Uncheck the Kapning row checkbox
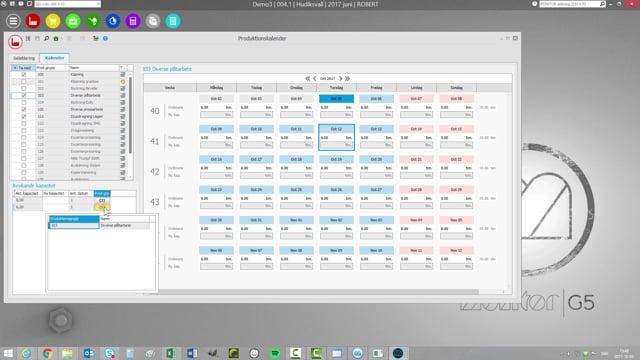Image resolution: width=640 pixels, height=360 pixels. click(24, 75)
